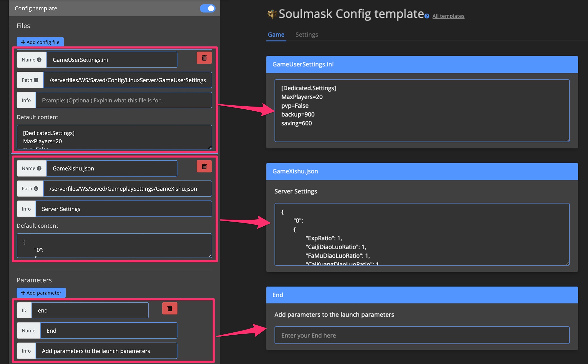The width and height of the screenshot is (588, 364).
Task: Click the Add parameter button
Action: (41, 293)
